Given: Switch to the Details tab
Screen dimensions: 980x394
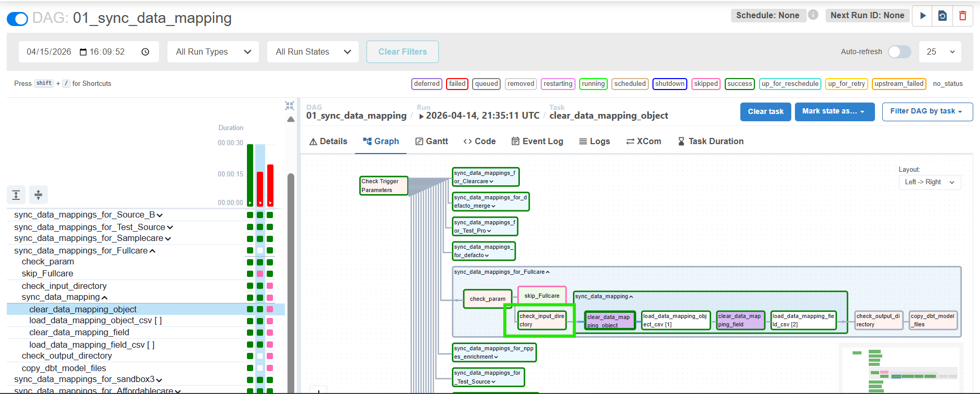Looking at the screenshot, I should click(328, 142).
